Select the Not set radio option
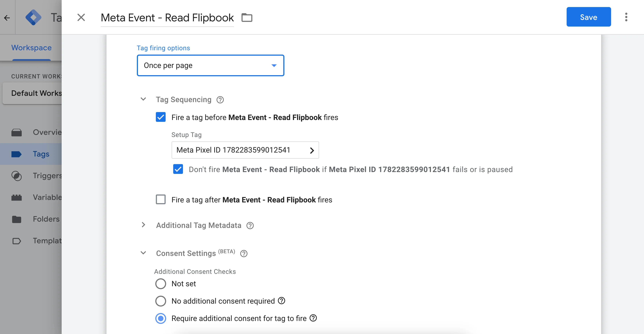The image size is (644, 334). tap(161, 284)
